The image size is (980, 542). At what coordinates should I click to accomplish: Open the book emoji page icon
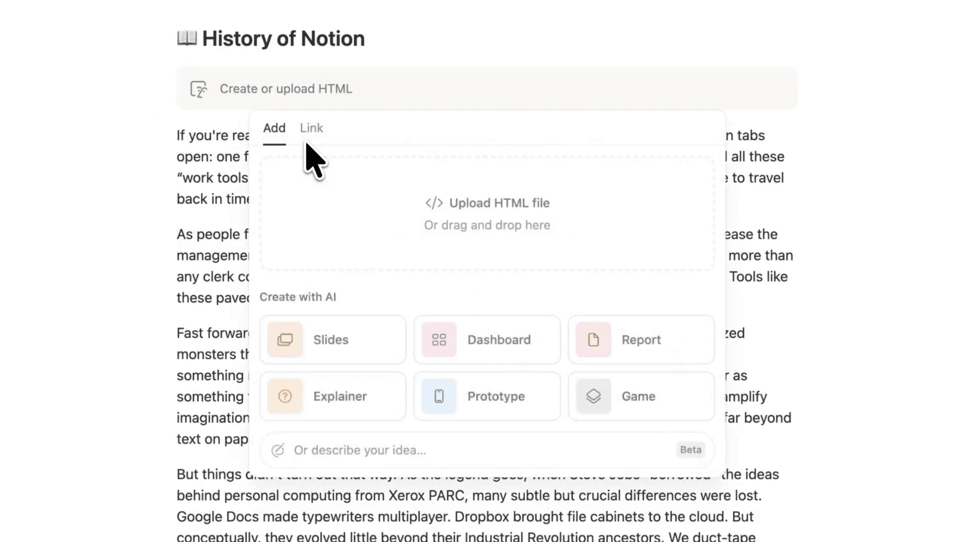tap(187, 38)
